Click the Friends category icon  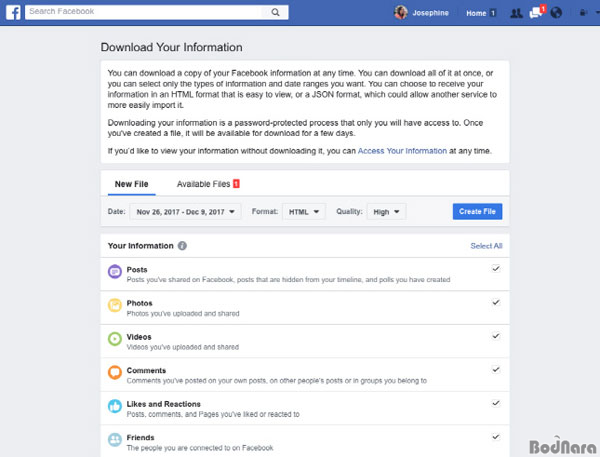coord(115,440)
